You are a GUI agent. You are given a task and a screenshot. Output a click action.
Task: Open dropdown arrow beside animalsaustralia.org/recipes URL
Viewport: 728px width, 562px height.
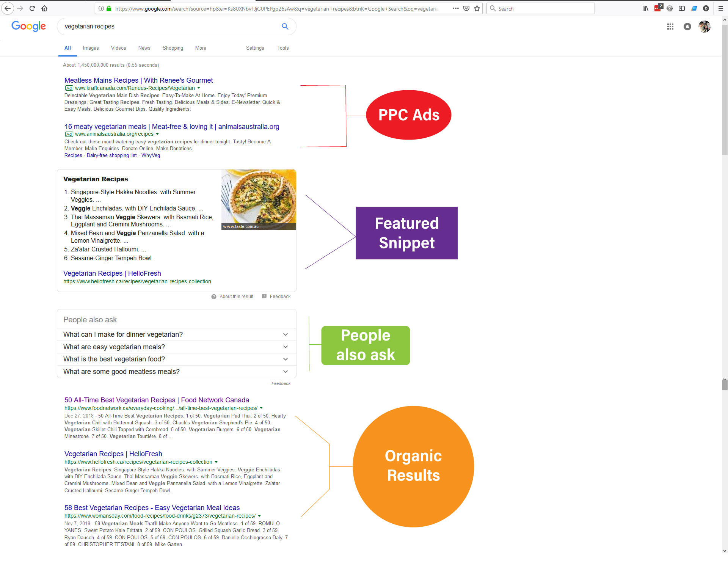[x=157, y=134]
